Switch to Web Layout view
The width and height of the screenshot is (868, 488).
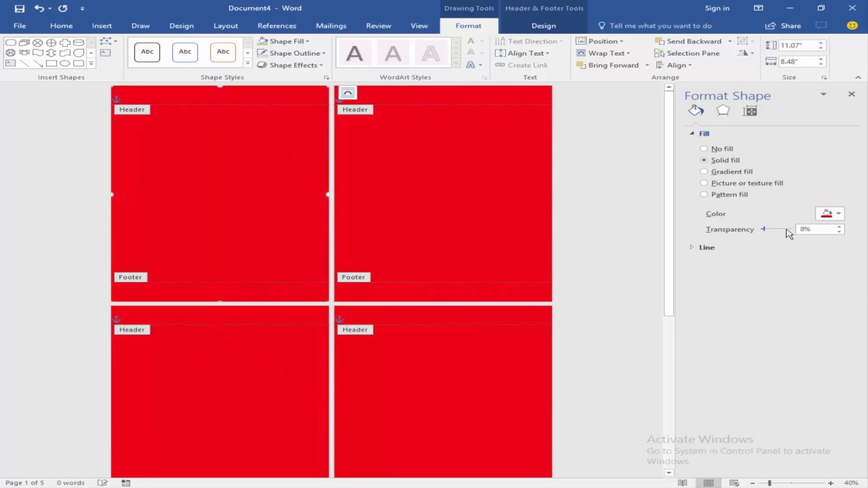tap(734, 483)
